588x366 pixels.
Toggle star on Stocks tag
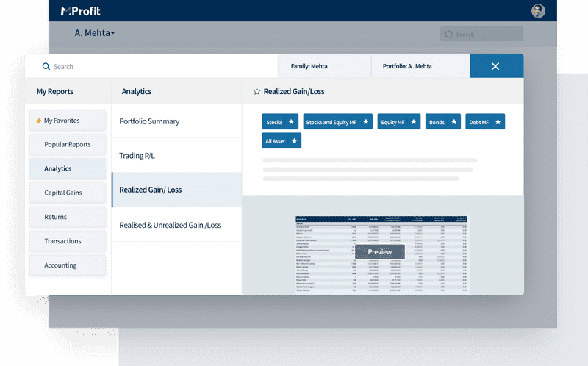291,122
